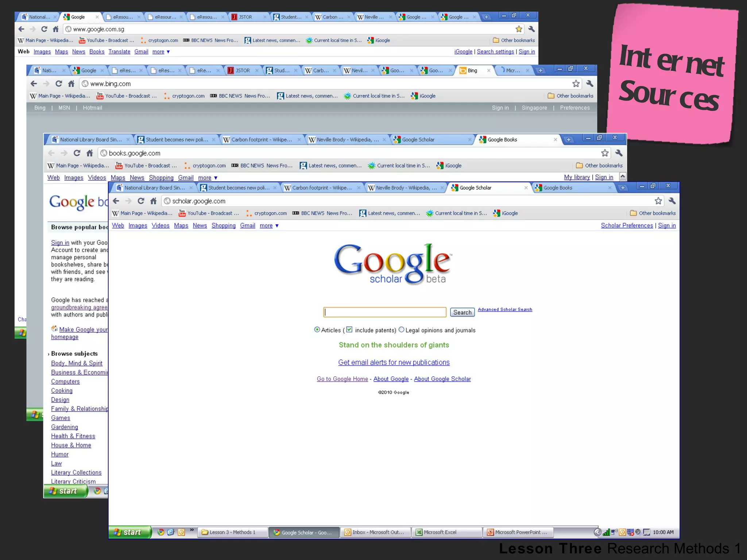
Task: Click the back arrow in the google.com.sg window
Action: [21, 29]
